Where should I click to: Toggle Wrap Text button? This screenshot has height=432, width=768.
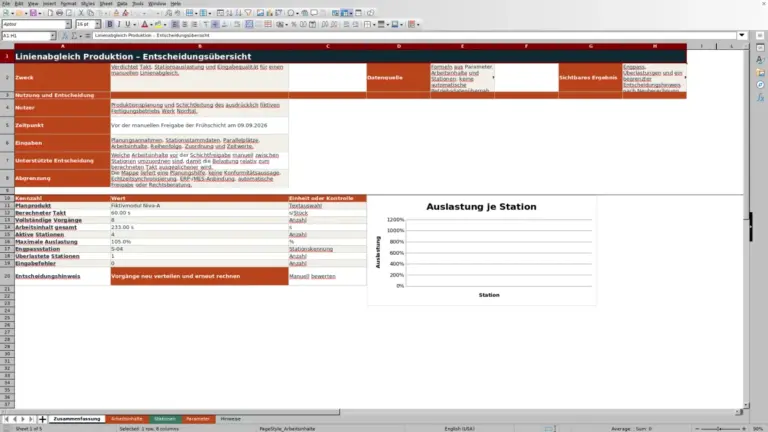point(237,24)
